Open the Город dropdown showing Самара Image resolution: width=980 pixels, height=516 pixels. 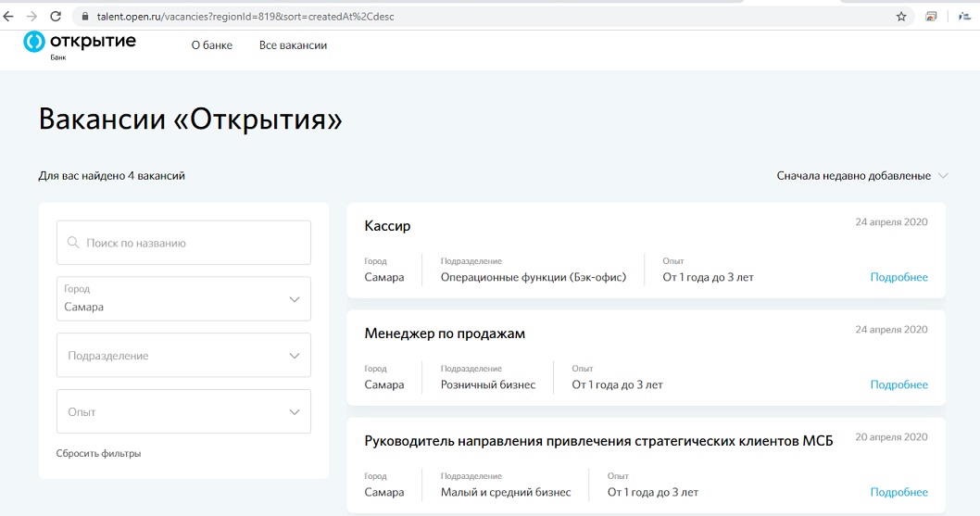tap(183, 299)
